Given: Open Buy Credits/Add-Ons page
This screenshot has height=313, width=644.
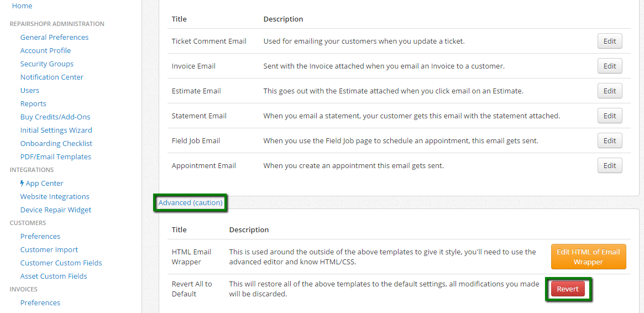Looking at the screenshot, I should pos(55,117).
